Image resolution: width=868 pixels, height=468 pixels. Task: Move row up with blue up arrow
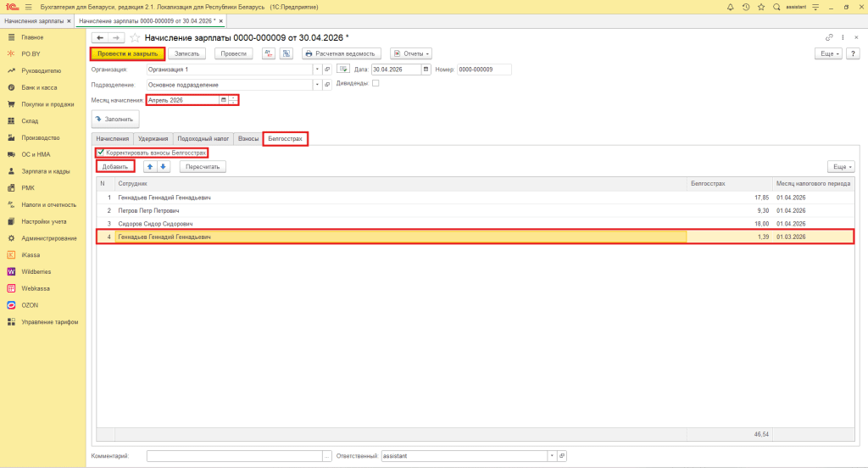pos(150,167)
